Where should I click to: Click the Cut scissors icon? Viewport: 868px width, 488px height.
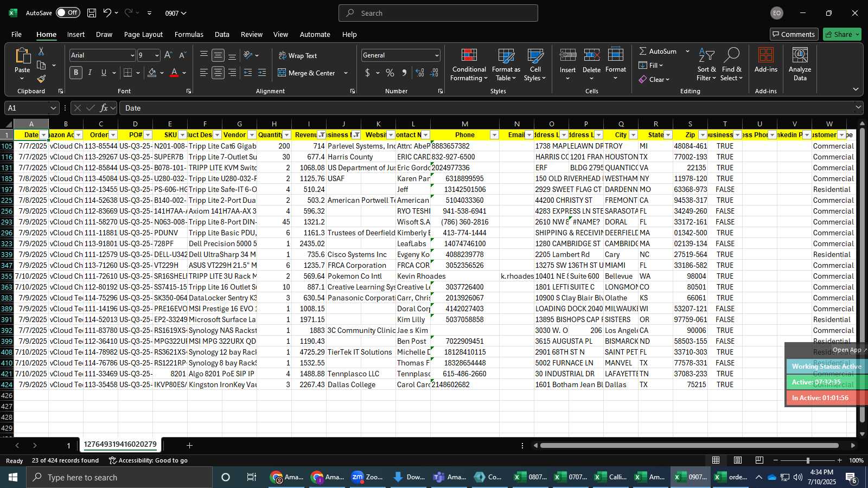point(41,51)
